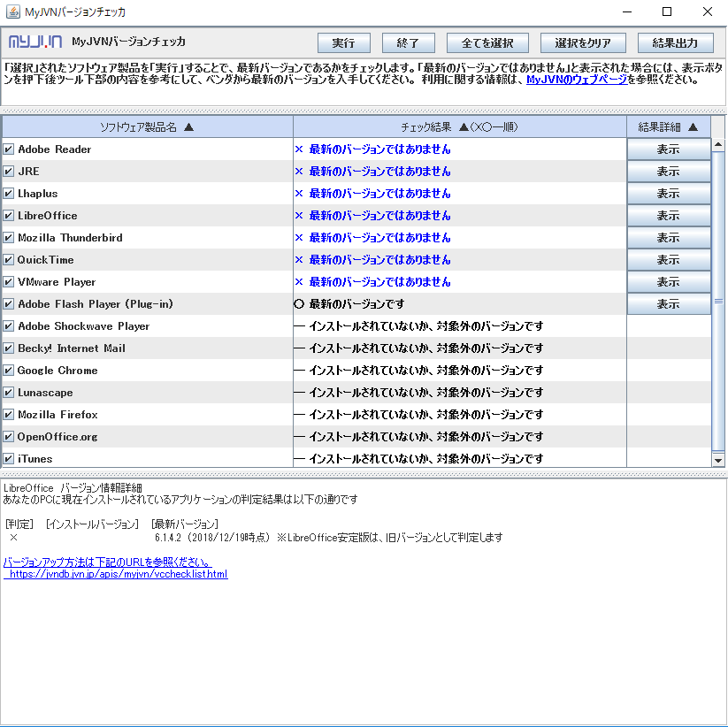Show result details for Adobe Flash Player

click(x=669, y=304)
